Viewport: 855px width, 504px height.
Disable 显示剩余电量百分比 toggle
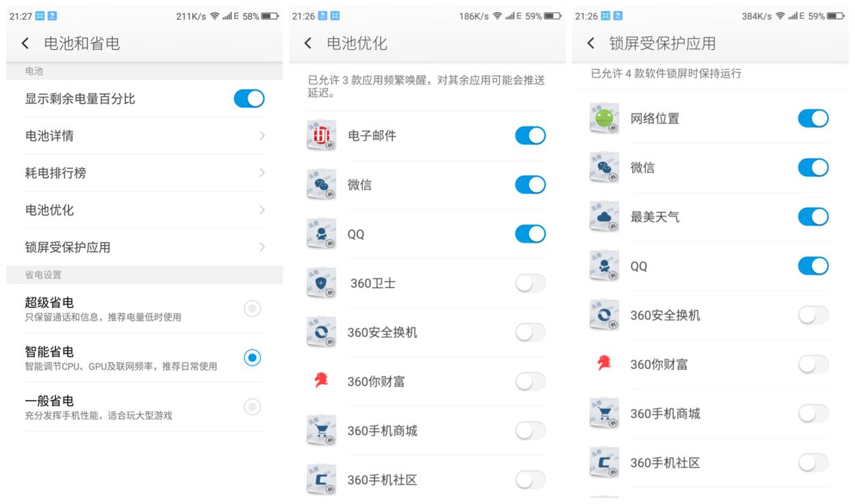point(249,98)
